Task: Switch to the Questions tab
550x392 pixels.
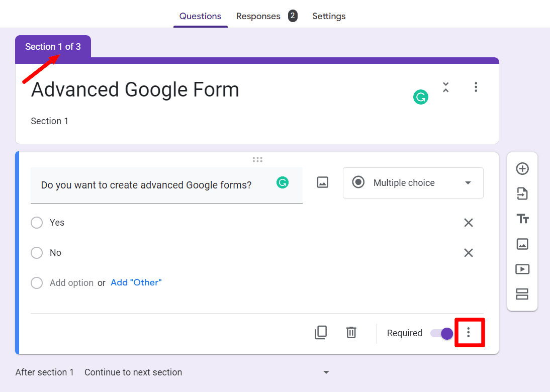Action: click(x=200, y=16)
